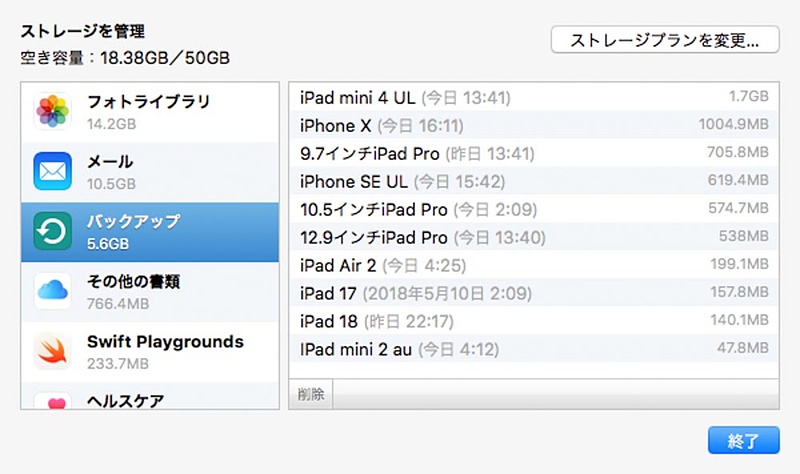The width and height of the screenshot is (800, 474).
Task: Select ヘルスケア in the sidebar
Action: [150, 396]
